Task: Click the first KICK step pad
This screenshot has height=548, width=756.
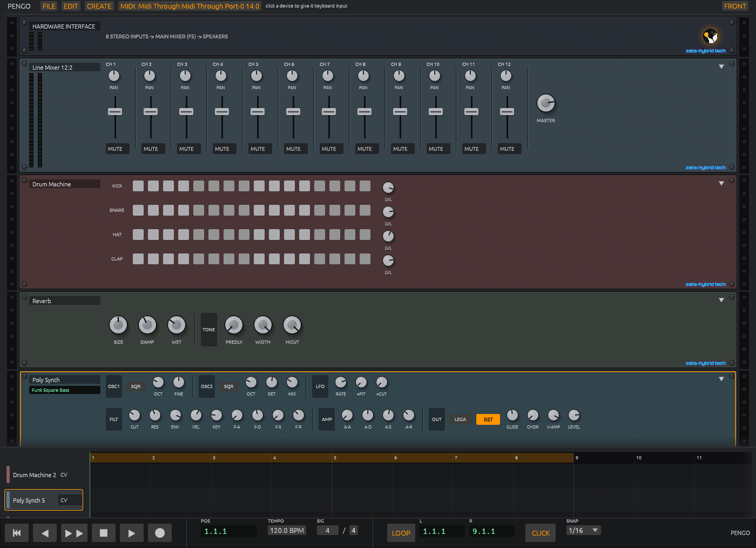Action: coord(138,186)
